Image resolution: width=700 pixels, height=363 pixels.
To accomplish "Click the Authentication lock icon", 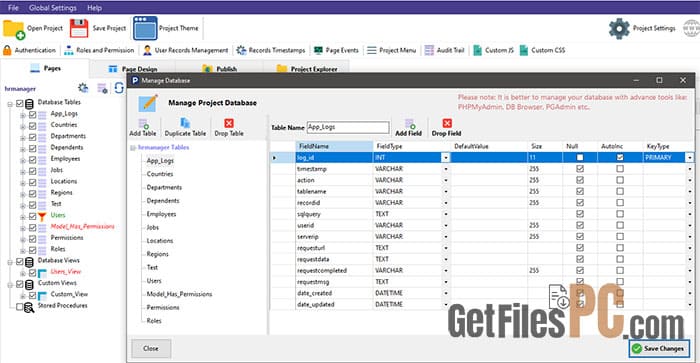I will click(x=7, y=50).
